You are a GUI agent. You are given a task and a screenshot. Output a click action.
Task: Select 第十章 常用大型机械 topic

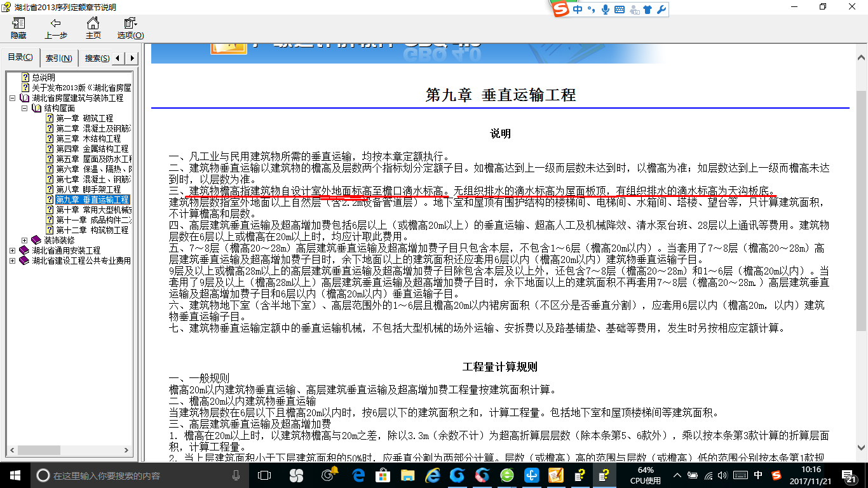[x=93, y=210]
